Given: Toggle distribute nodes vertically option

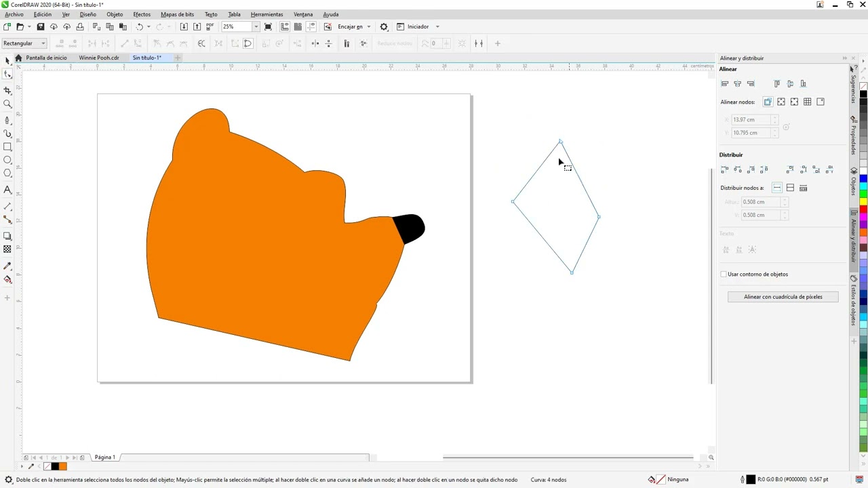Looking at the screenshot, I should click(x=790, y=188).
